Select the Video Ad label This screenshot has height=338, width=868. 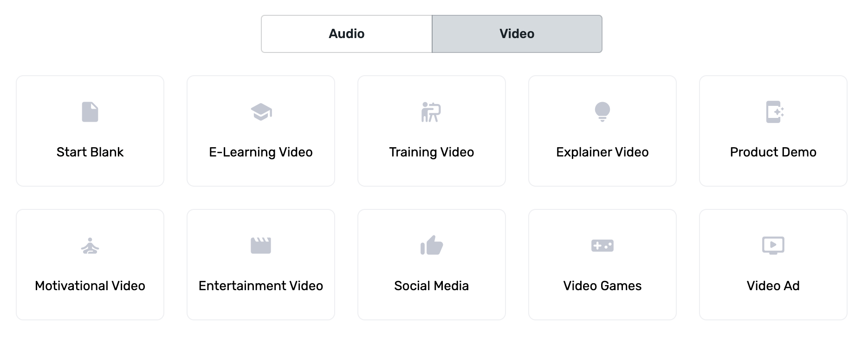(773, 286)
